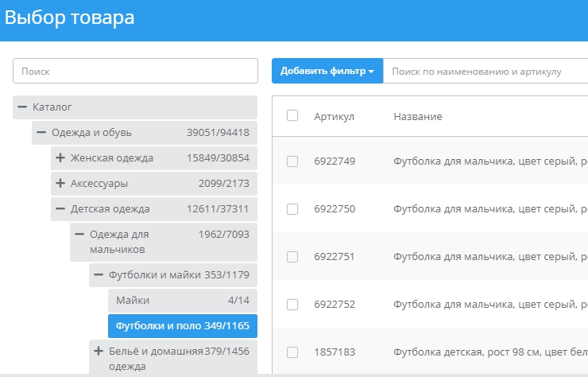Expand the Бельё и домашняя одежда node

click(99, 352)
